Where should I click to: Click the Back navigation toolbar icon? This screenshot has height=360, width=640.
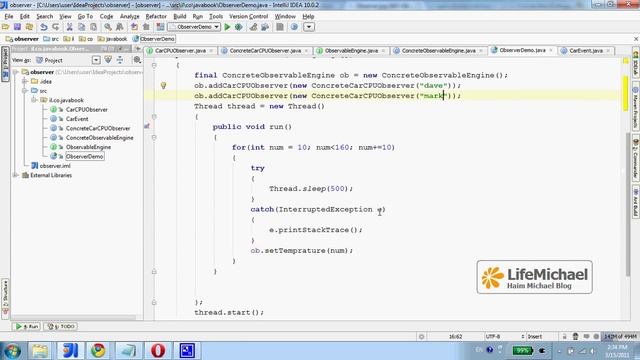point(134,27)
